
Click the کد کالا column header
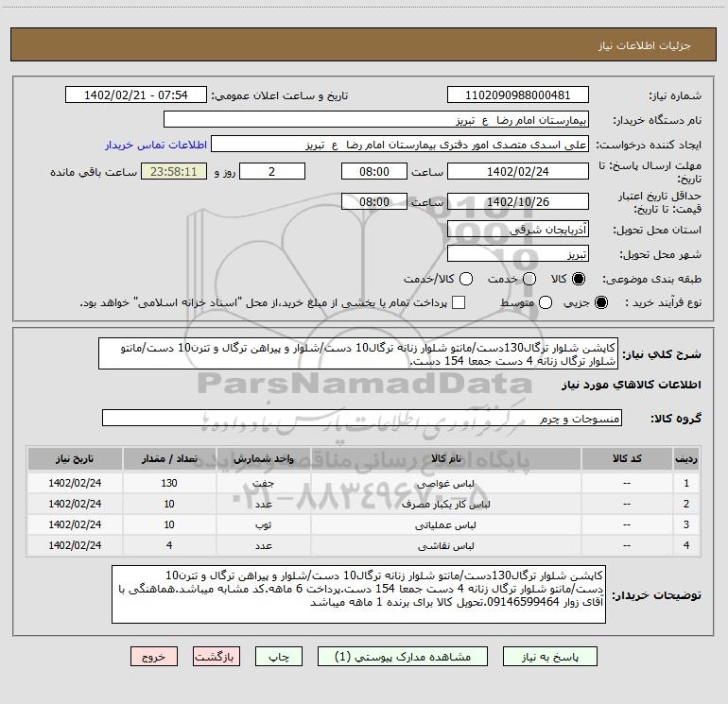[627, 459]
